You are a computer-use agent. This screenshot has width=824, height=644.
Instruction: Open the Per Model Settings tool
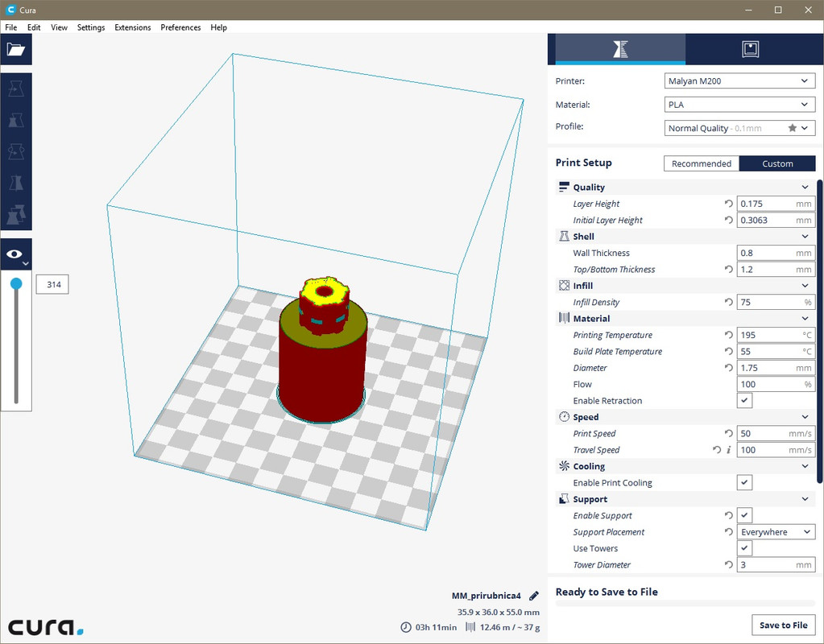point(16,214)
